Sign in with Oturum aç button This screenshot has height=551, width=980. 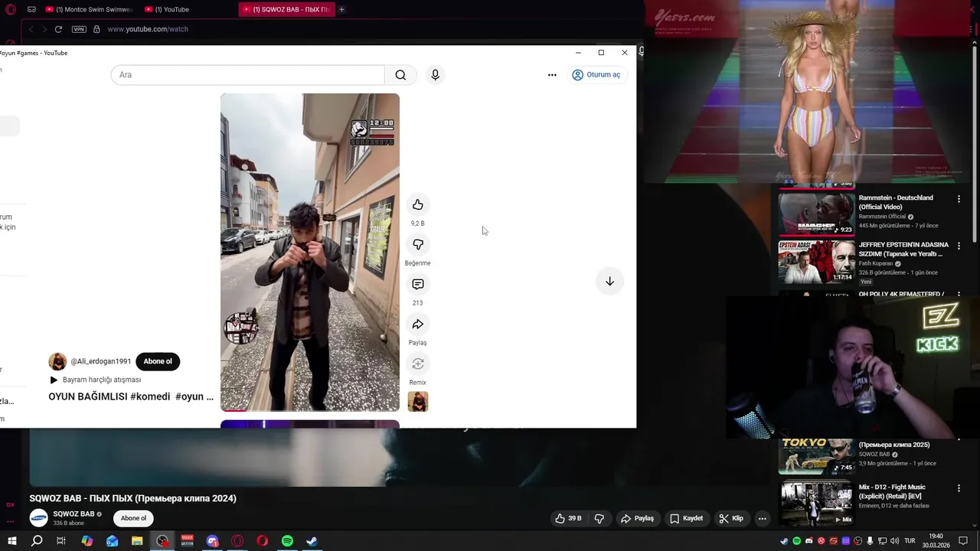pos(596,75)
